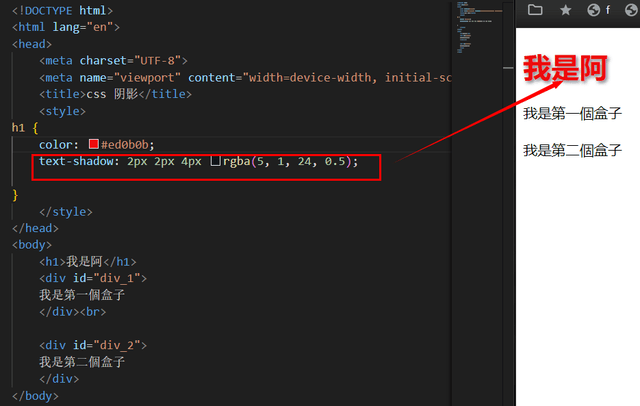
Task: Open the rgba text-shadow color swatch
Action: pyautogui.click(x=215, y=161)
